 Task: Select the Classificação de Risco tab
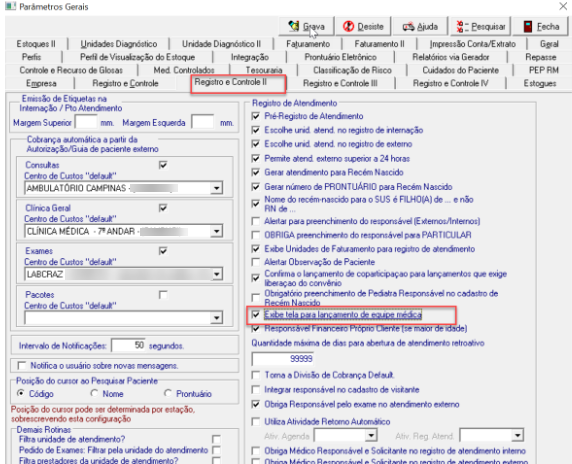coord(352,70)
